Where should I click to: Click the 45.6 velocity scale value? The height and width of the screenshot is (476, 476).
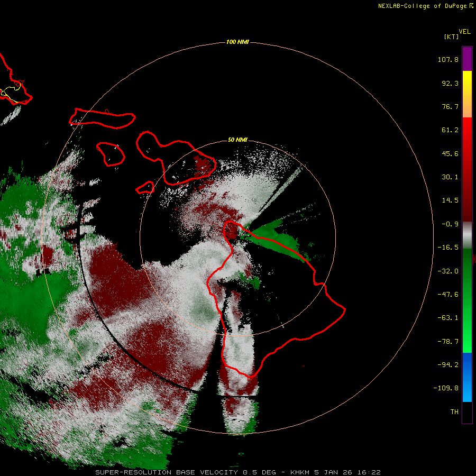click(450, 153)
